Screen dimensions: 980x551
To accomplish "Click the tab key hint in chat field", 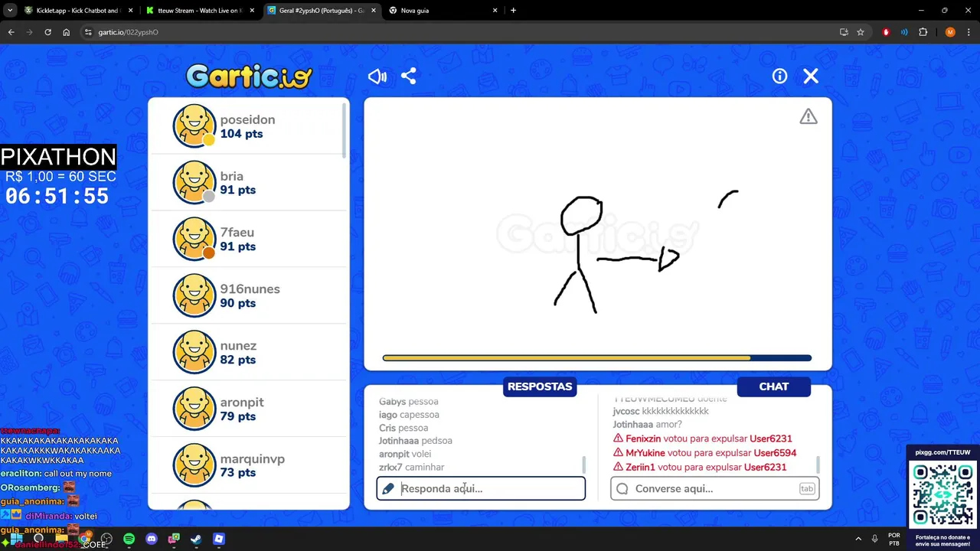I will tap(807, 488).
